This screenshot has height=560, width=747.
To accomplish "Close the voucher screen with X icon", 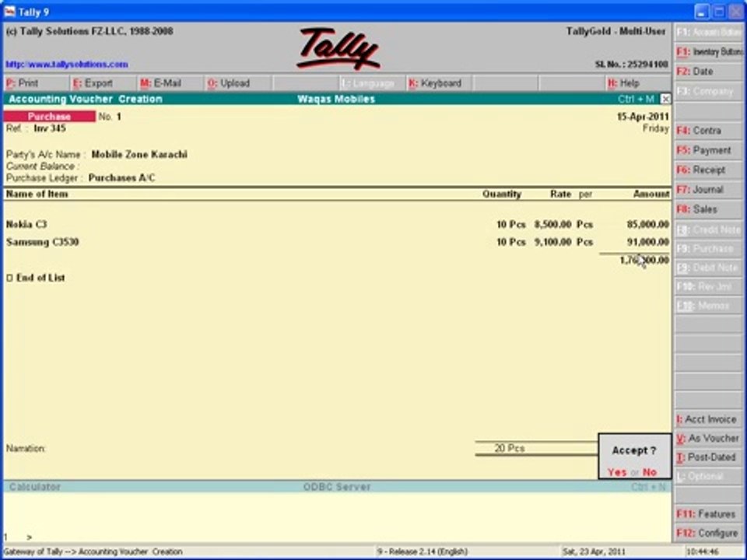I will [x=665, y=99].
